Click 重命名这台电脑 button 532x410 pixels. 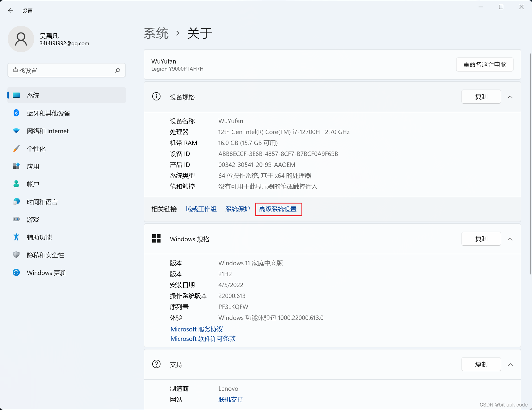pos(485,64)
